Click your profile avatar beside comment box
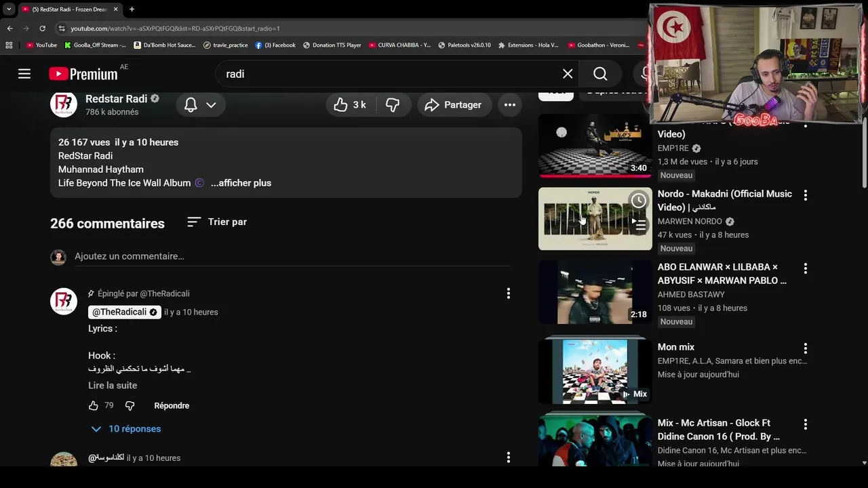Screen dimensions: 868x488 58,257
